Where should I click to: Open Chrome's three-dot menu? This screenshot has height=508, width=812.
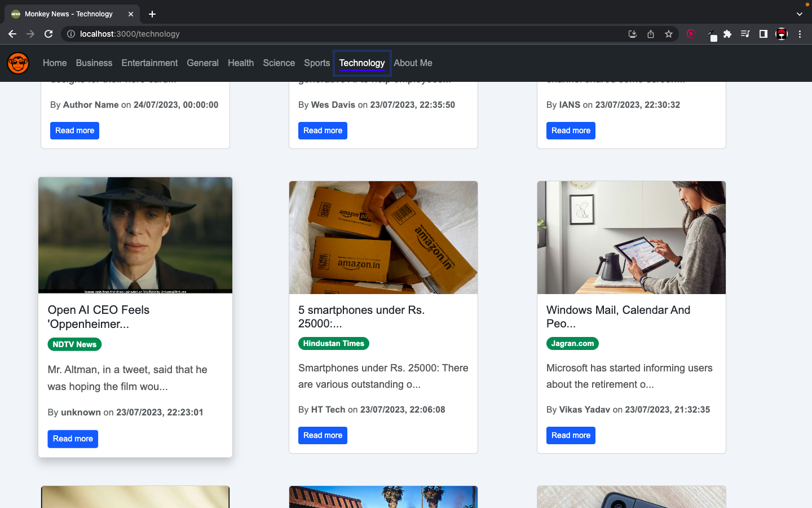pyautogui.click(x=800, y=34)
